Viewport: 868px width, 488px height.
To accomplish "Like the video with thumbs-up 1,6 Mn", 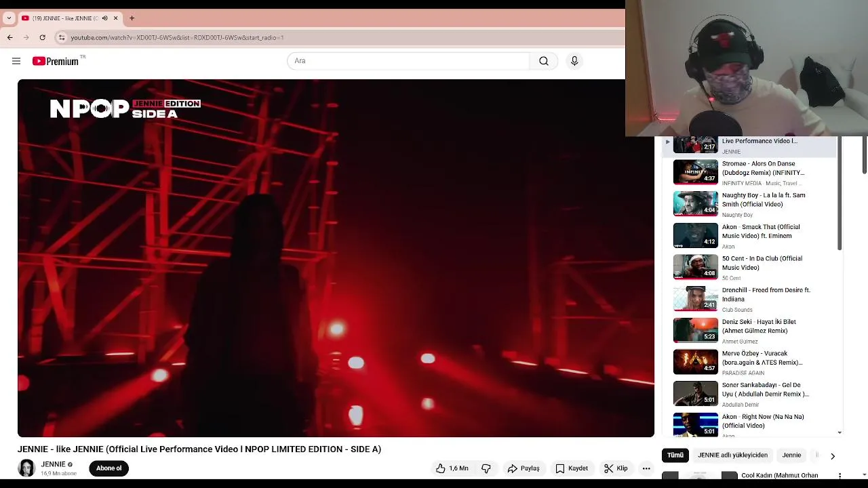I will pos(452,468).
